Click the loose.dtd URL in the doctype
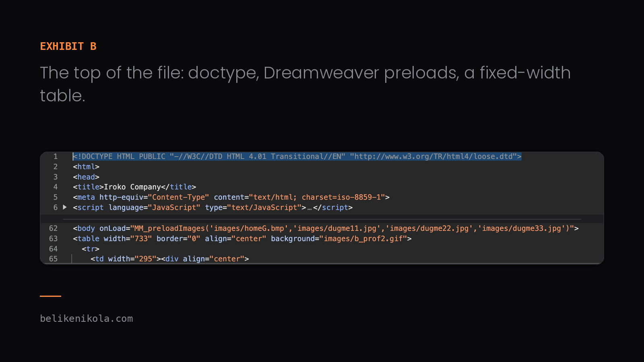This screenshot has height=362, width=644. point(433,156)
